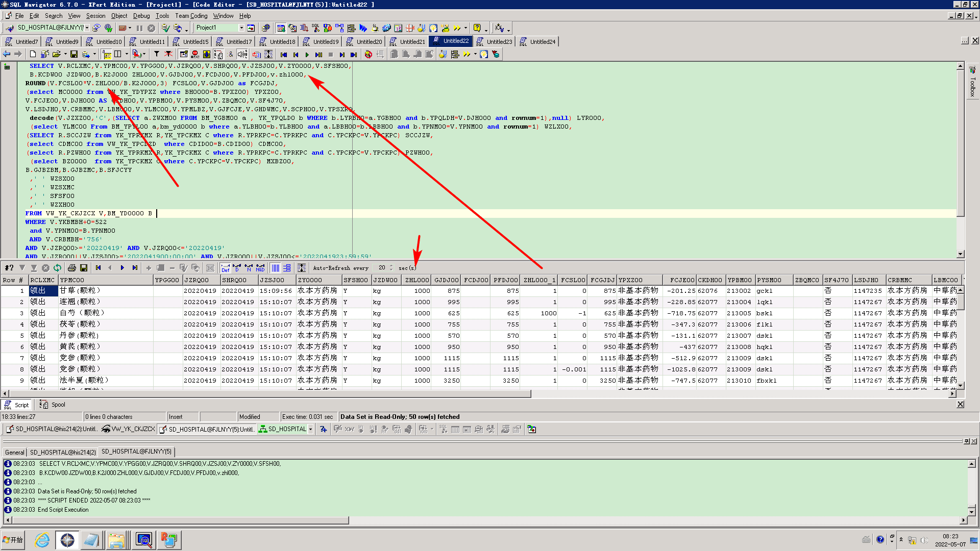The image size is (980, 551).
Task: Toggle the Def column width mode button
Action: (225, 268)
